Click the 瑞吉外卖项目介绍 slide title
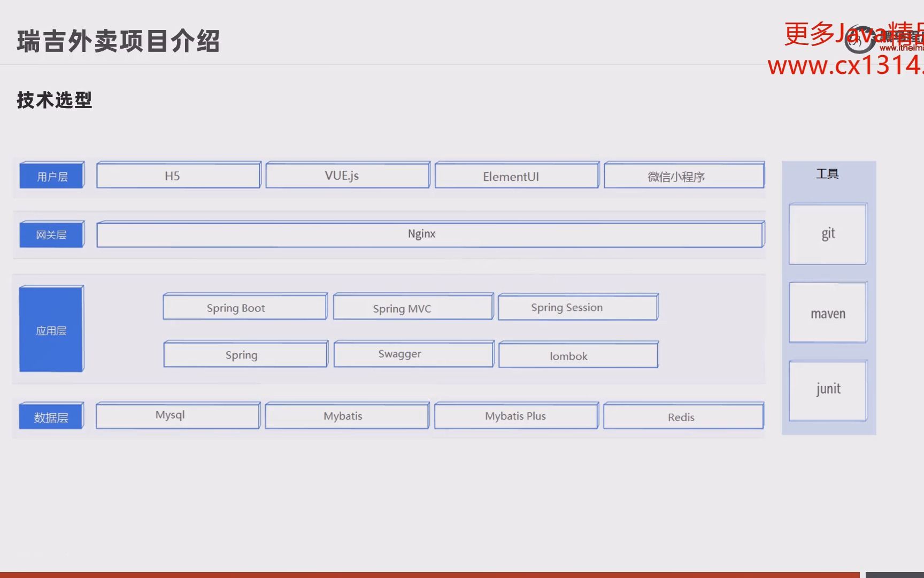924x578 pixels. coord(119,41)
